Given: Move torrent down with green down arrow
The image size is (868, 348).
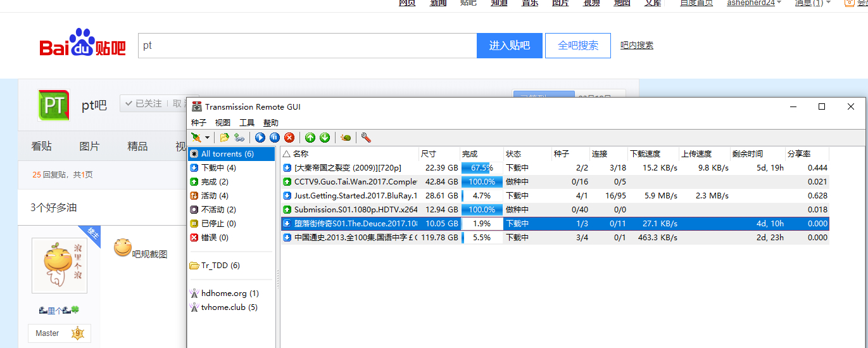Looking at the screenshot, I should click(x=324, y=137).
